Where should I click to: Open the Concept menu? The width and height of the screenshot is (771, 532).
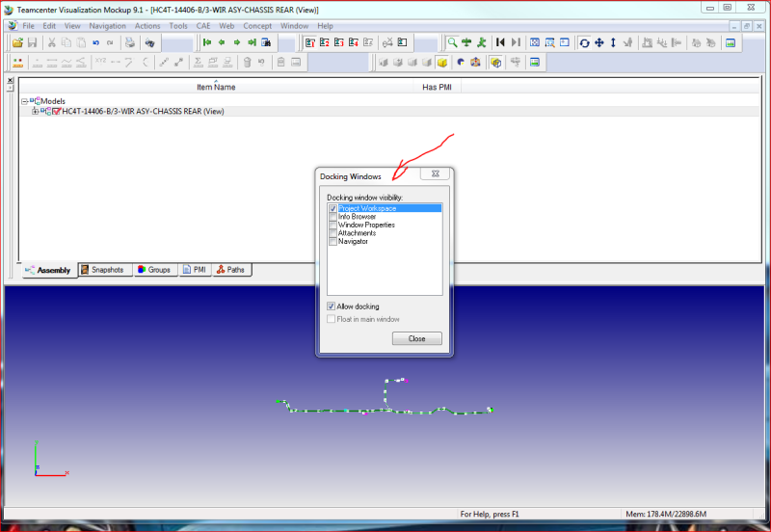click(257, 26)
